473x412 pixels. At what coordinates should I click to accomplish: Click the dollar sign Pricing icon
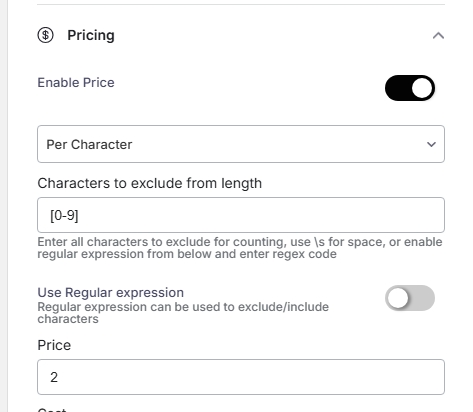point(45,35)
